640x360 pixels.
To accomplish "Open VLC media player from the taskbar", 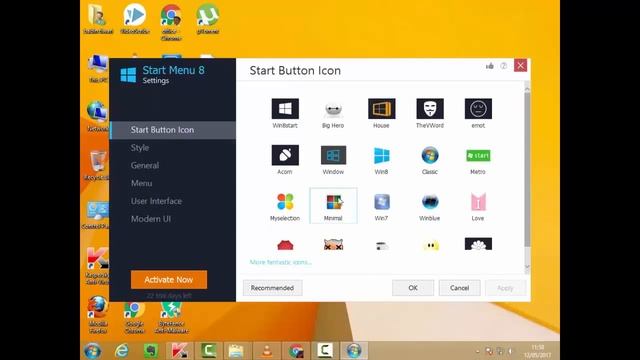I will (267, 351).
